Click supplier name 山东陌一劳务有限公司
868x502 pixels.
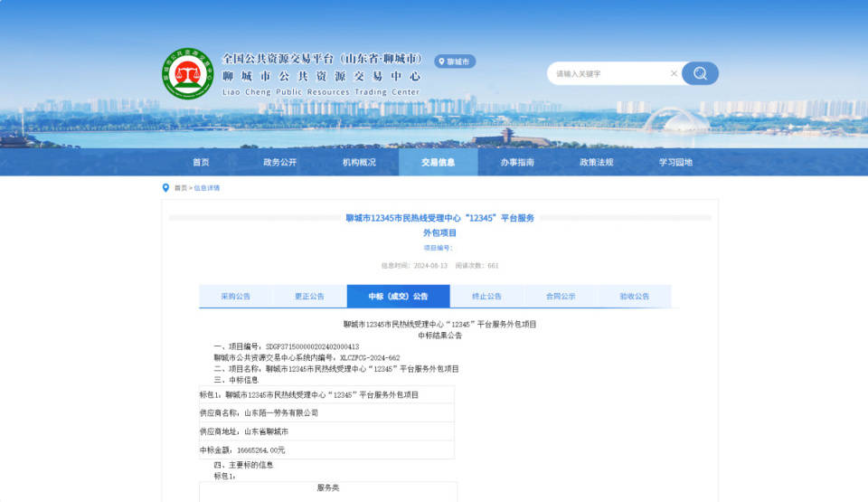281,412
